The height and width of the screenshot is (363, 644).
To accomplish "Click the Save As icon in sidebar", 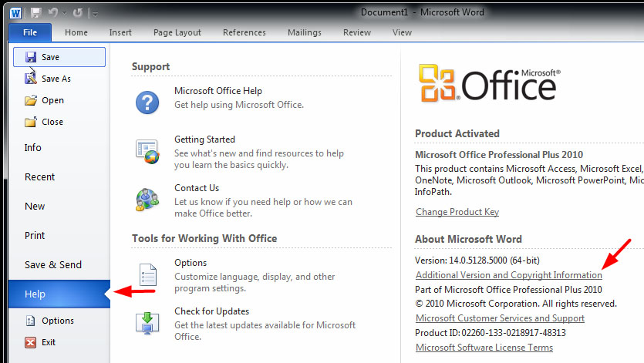I will (x=30, y=78).
